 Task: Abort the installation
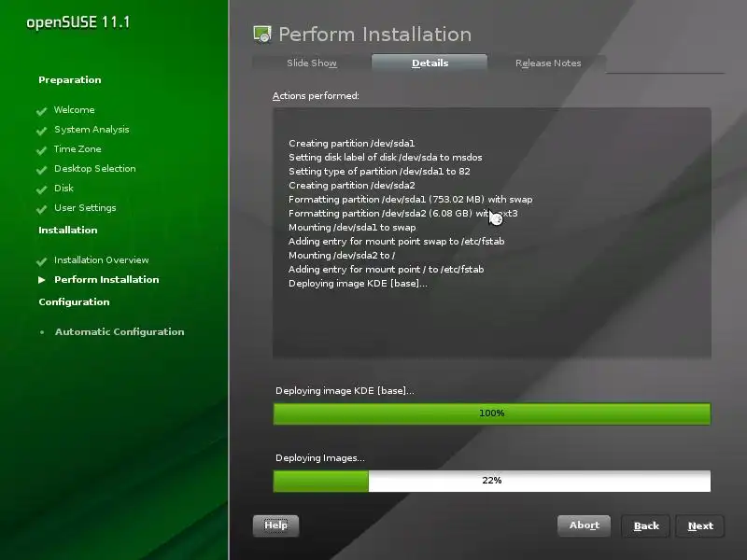tap(585, 525)
